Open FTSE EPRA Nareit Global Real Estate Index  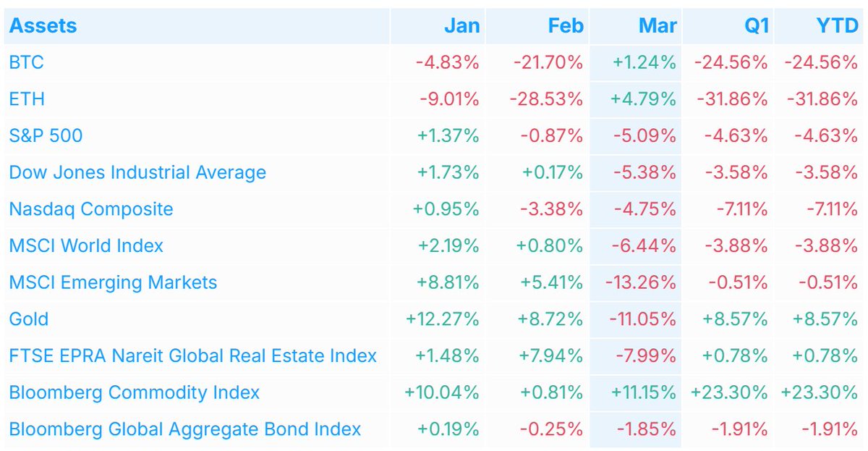[192, 355]
